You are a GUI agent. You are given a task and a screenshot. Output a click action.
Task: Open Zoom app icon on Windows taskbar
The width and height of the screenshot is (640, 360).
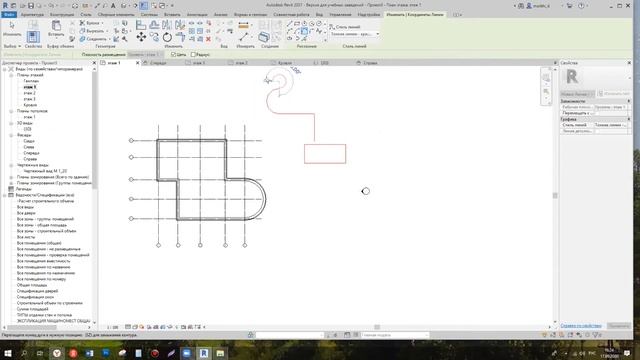tap(187, 353)
